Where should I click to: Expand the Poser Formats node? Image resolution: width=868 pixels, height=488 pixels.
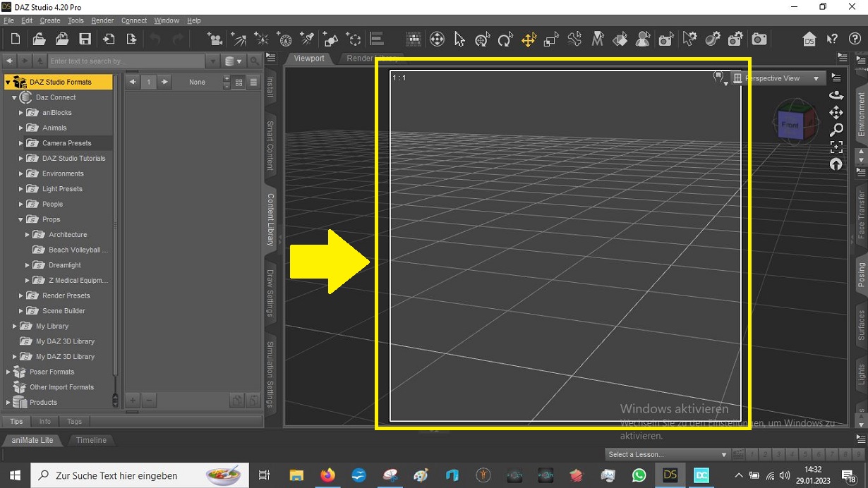point(8,372)
